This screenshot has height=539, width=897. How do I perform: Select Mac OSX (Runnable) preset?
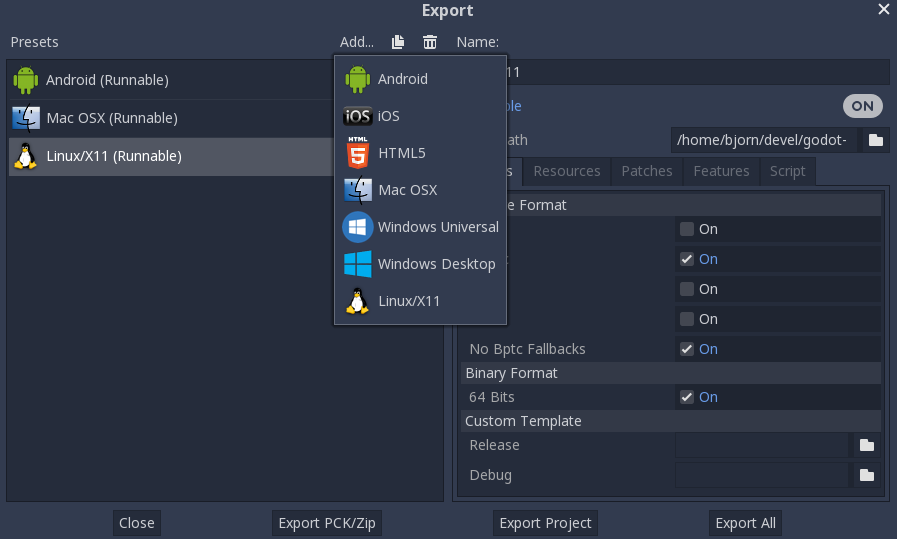tap(170, 118)
